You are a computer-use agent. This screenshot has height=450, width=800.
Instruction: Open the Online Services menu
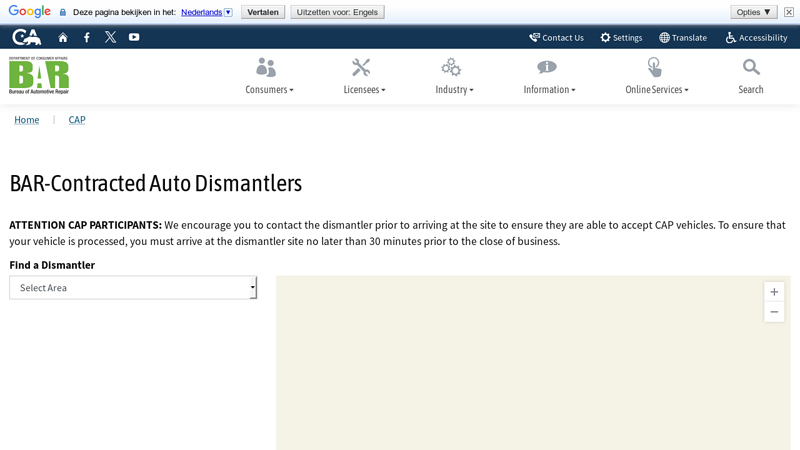[x=656, y=76]
